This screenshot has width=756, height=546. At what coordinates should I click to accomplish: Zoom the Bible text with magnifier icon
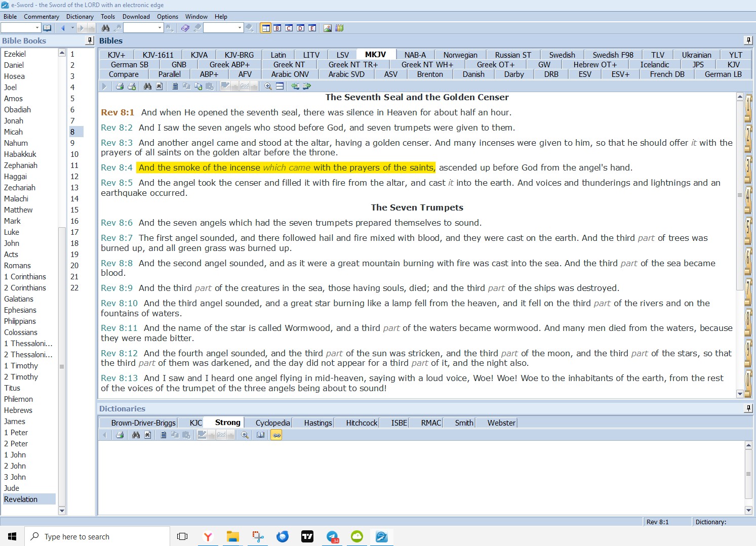(268, 87)
